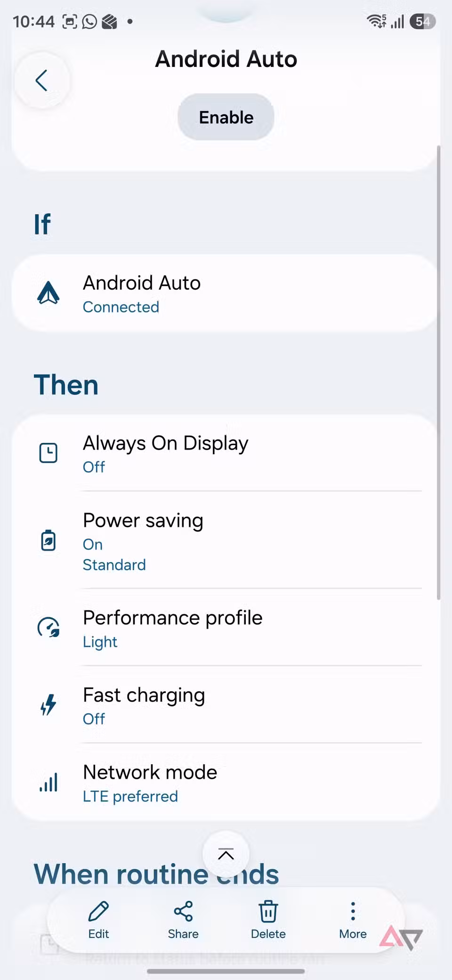This screenshot has width=452, height=980.
Task: Select Network mode LTE preferred entry
Action: [x=226, y=782]
